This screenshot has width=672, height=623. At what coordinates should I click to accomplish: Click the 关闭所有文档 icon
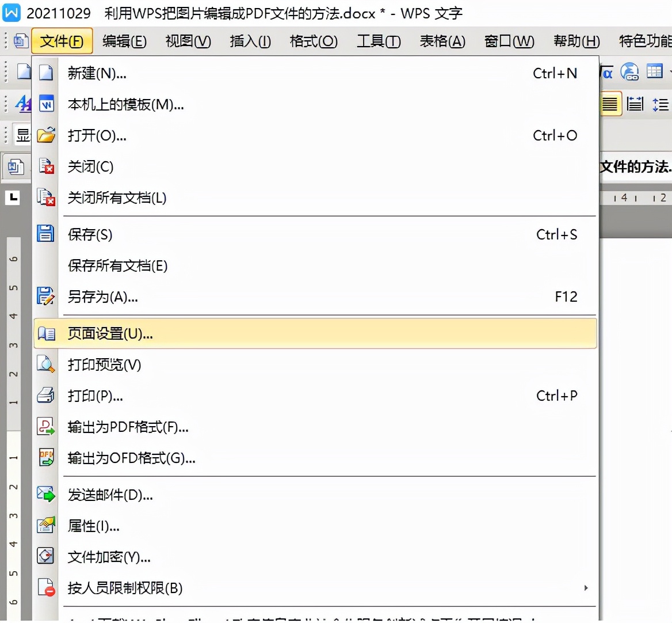coord(46,197)
